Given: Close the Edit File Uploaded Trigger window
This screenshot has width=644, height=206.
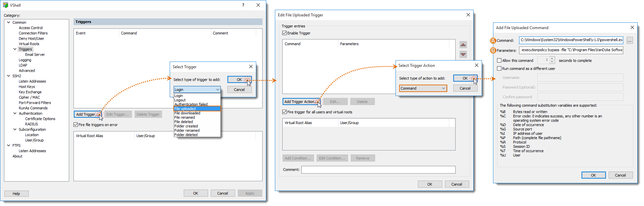Looking at the screenshot, I should tap(468, 15).
